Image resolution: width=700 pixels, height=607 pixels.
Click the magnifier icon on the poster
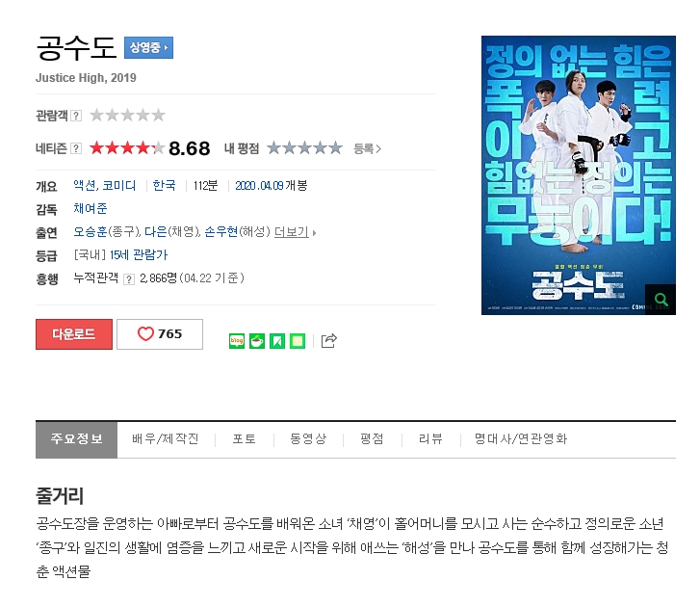661,300
